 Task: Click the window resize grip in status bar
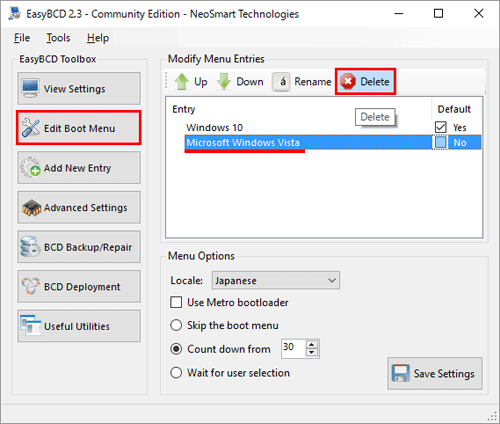(x=492, y=417)
